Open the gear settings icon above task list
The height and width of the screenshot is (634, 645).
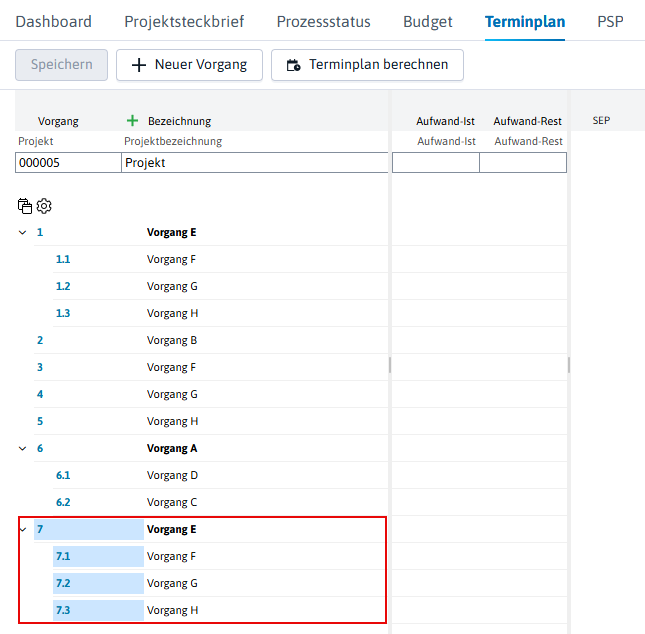[44, 206]
